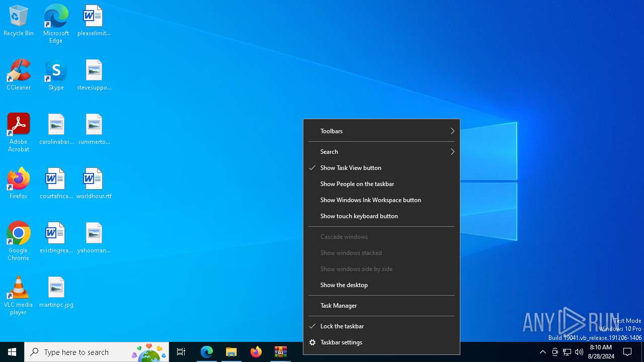Show hidden system tray icons
The height and width of the screenshot is (362, 644).
[542, 352]
